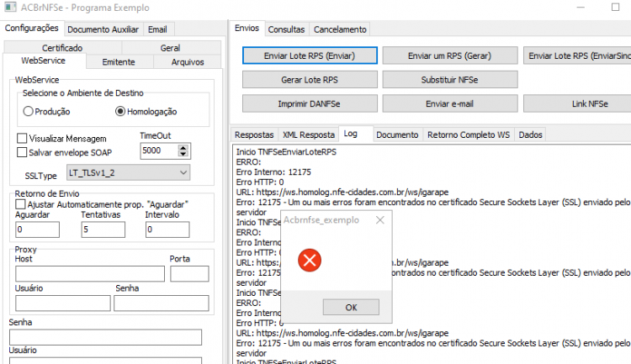This screenshot has width=631, height=364.
Task: Click Imprimir DANFSe button
Action: (310, 103)
